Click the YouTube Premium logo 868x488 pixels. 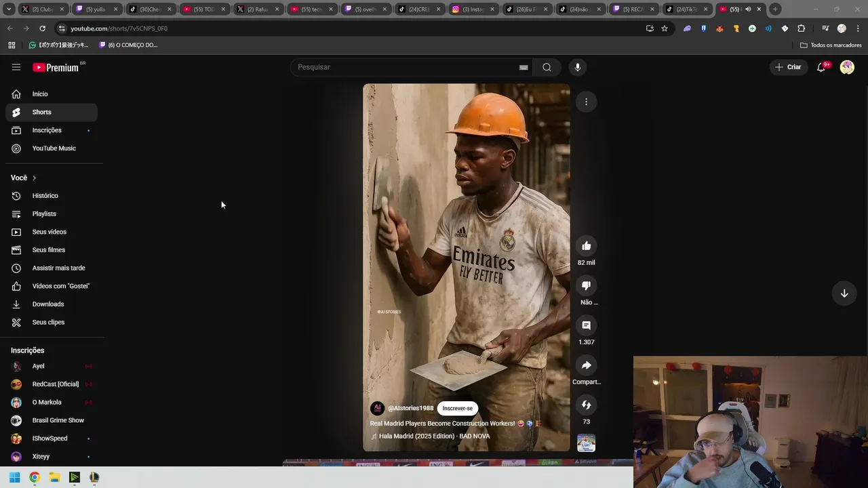pos(56,67)
